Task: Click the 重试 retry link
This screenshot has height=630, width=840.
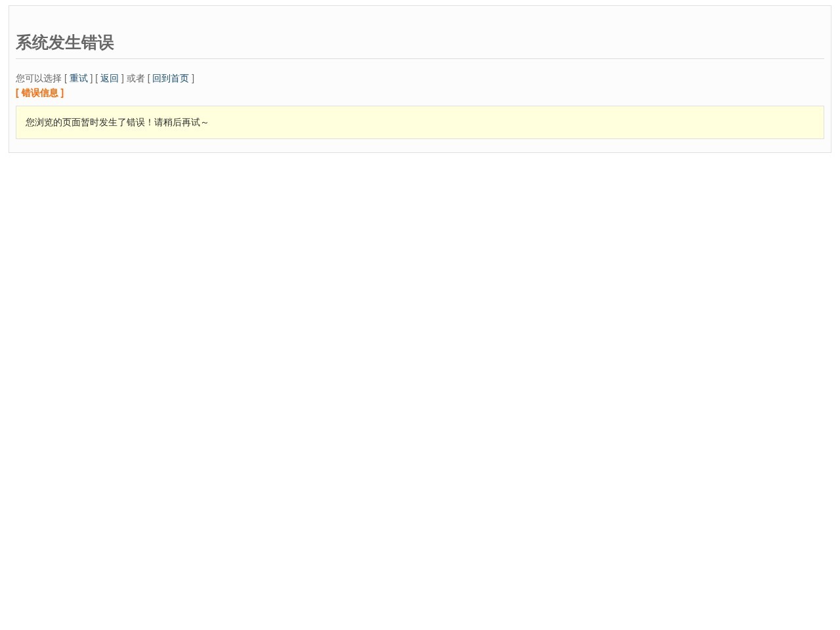Action: (x=78, y=79)
